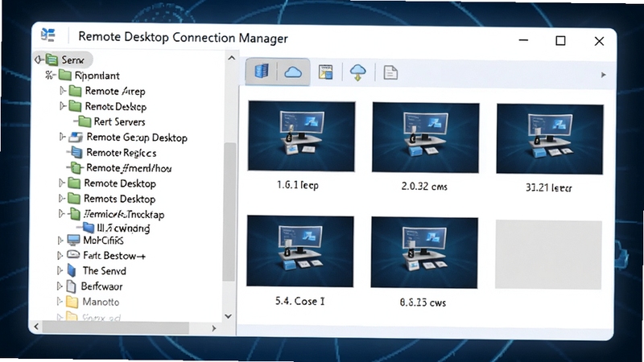This screenshot has height=362, width=644.
Task: Select the 'Remote Gerup Desktop' label
Action: tap(137, 138)
